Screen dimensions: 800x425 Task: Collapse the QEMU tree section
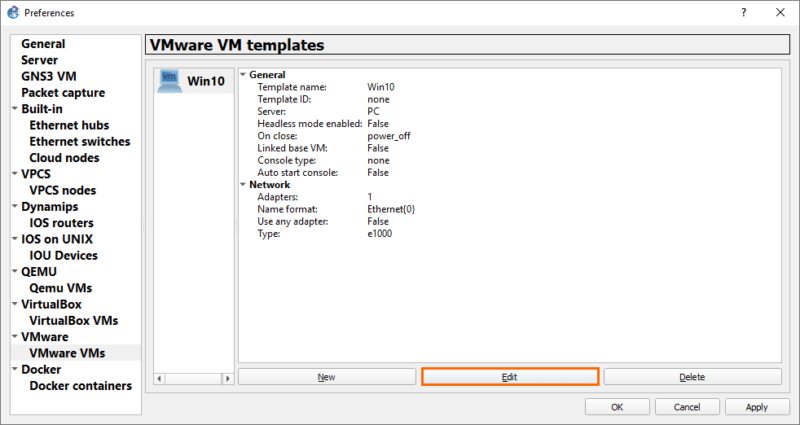pos(15,272)
